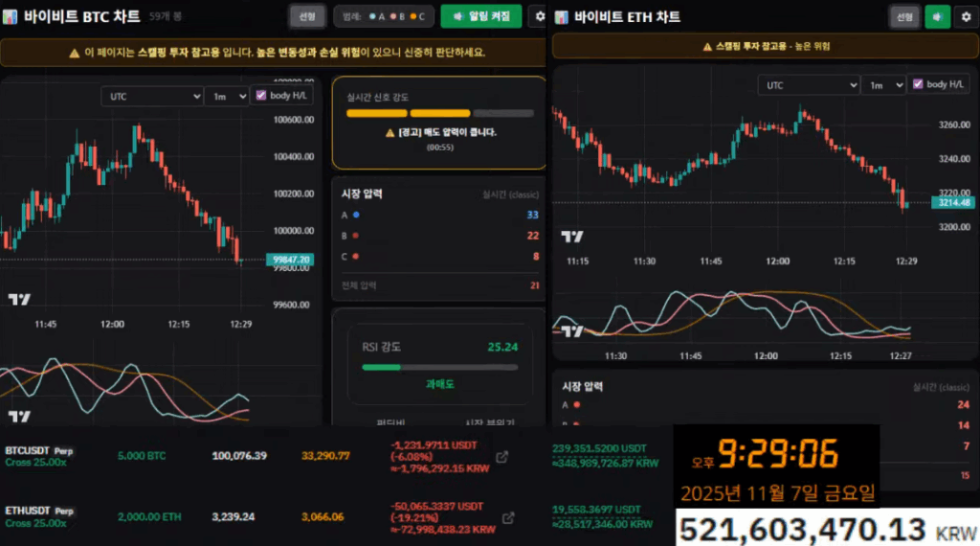
Task: Click warning icon in BTC scalping banner
Action: pos(75,53)
